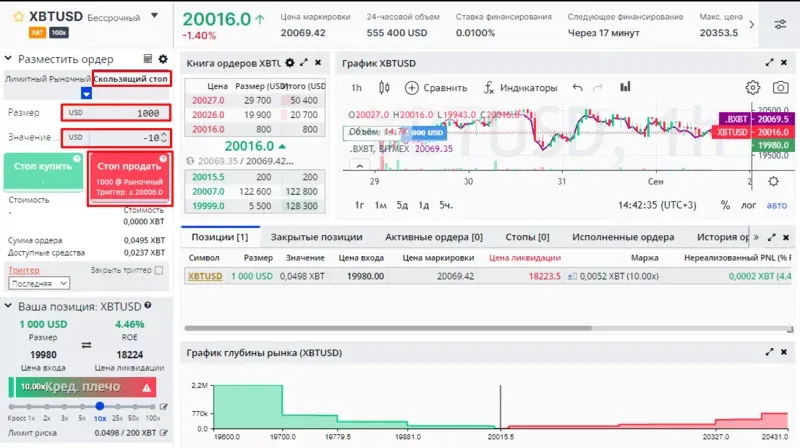
Task: Click the Стоп купить button
Action: pos(43,172)
